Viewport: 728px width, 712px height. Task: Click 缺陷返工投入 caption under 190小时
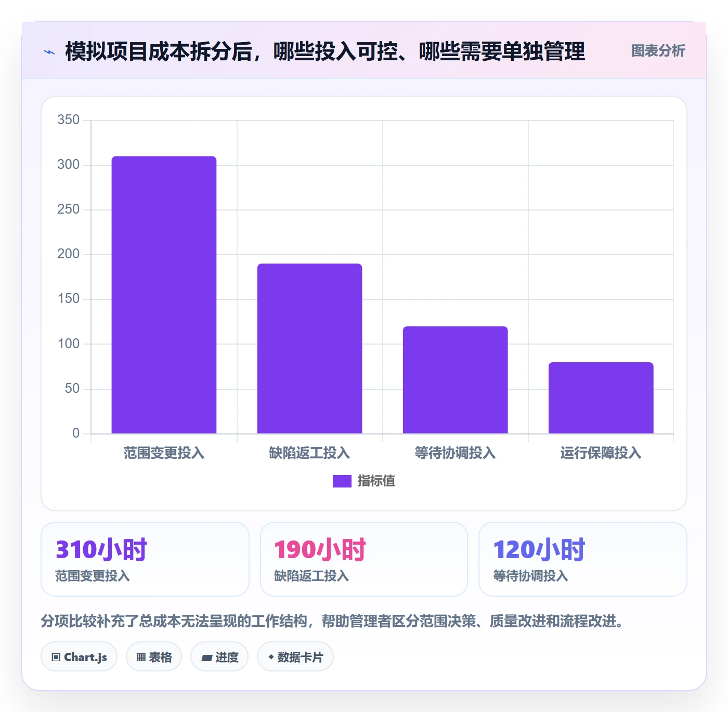click(311, 576)
